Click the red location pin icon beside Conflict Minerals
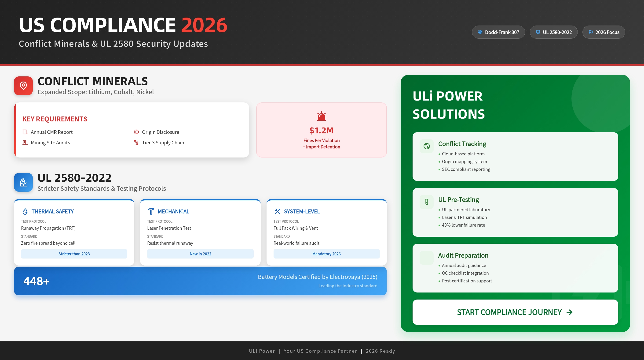 point(23,86)
